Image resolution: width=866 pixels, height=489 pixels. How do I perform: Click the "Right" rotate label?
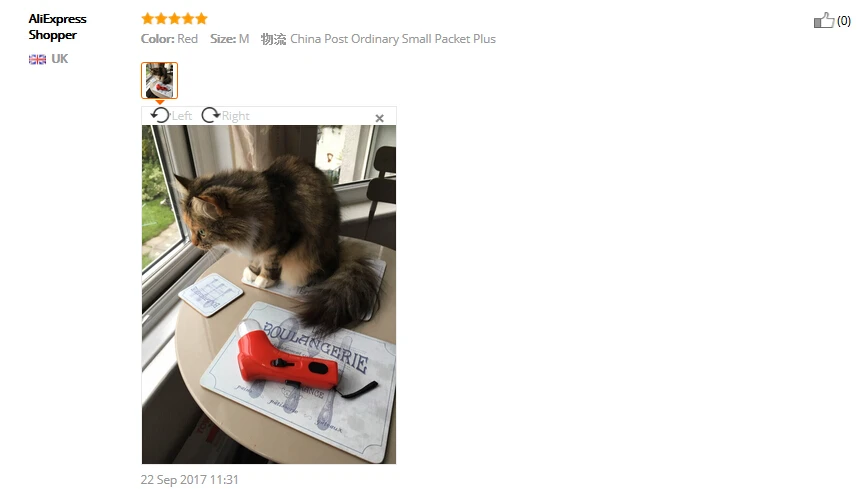coord(235,116)
